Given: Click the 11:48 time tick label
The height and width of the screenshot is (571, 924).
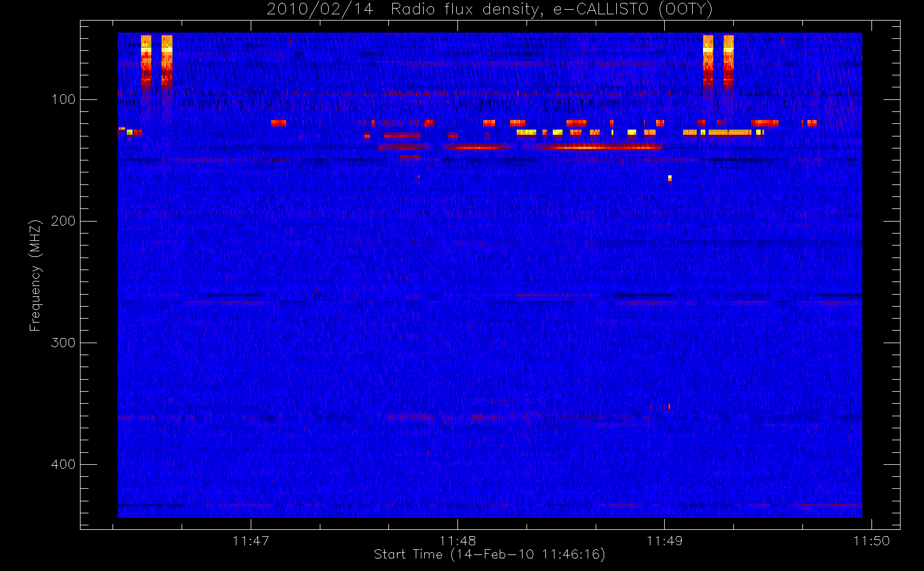Looking at the screenshot, I should [x=457, y=541].
